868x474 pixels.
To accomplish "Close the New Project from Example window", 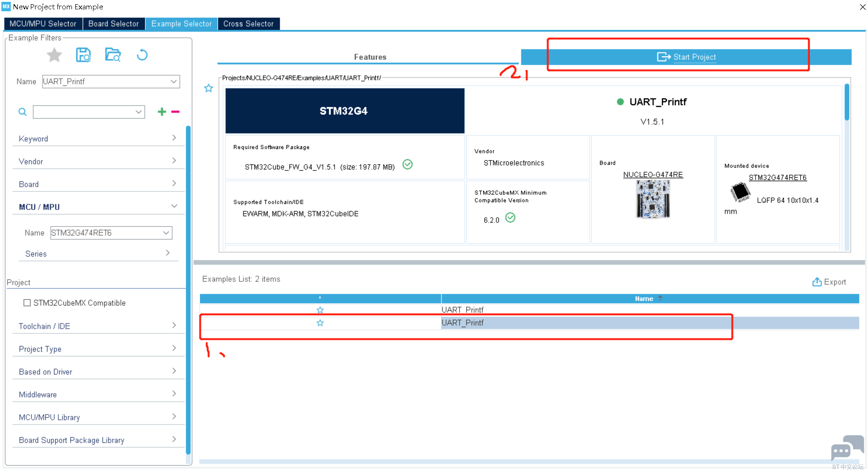I will 862,7.
